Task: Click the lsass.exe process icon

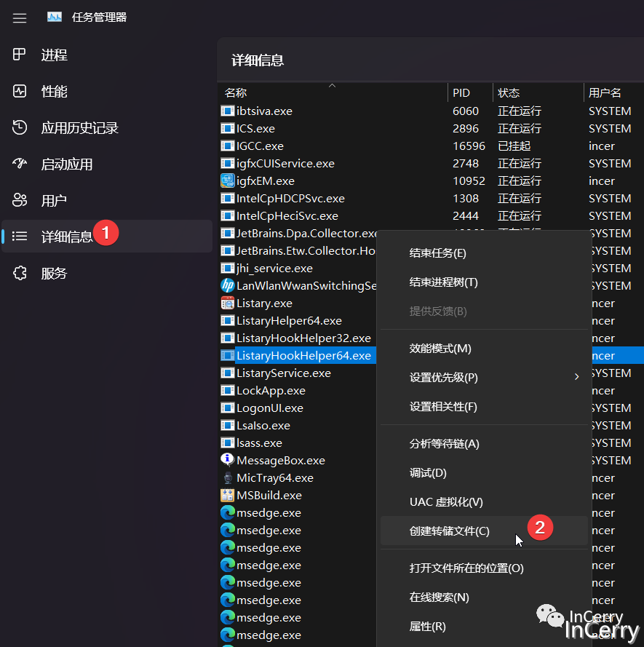Action: click(x=227, y=442)
